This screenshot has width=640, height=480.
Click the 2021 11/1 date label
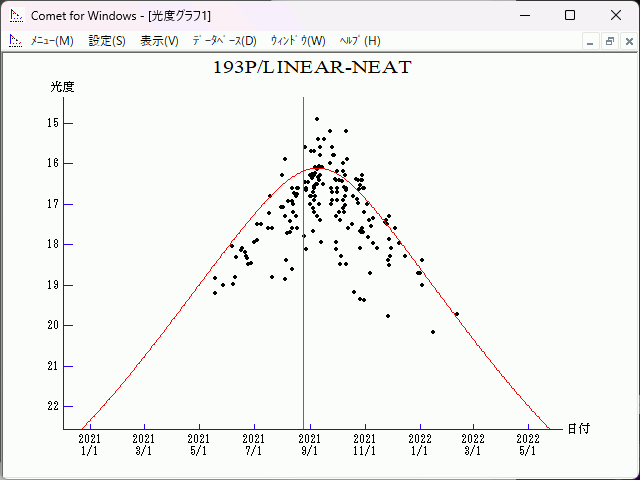tap(364, 445)
